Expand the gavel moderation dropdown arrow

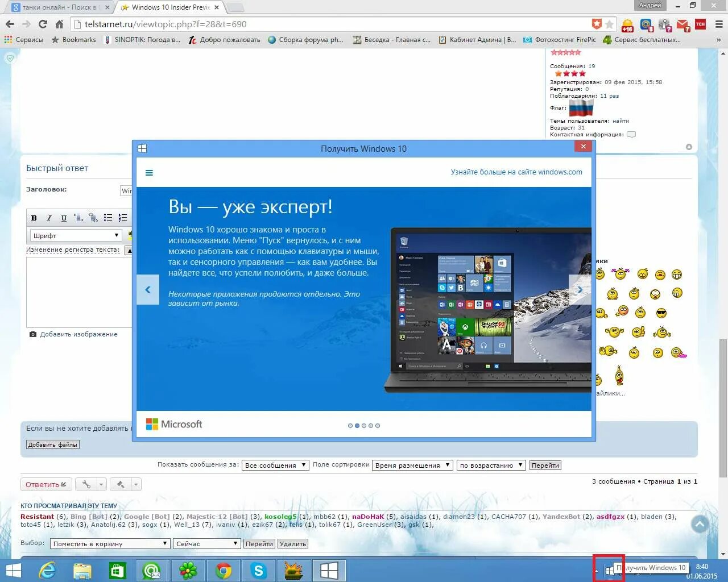pyautogui.click(x=136, y=484)
